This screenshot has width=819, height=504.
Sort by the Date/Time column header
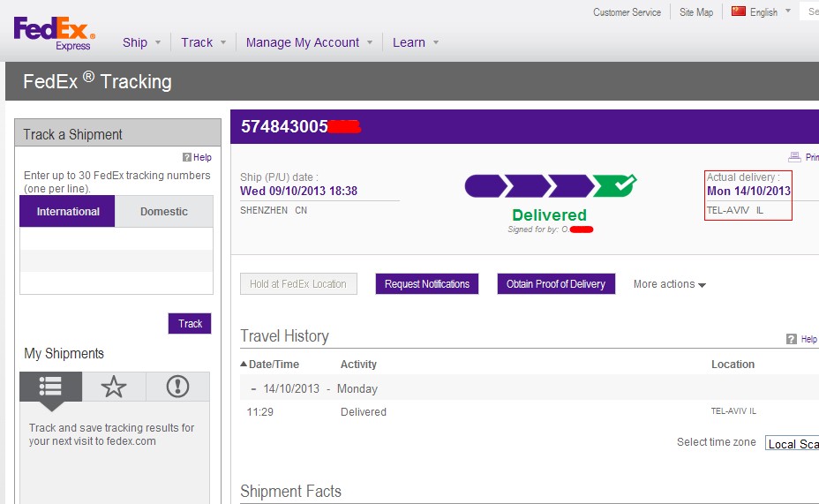tap(269, 364)
